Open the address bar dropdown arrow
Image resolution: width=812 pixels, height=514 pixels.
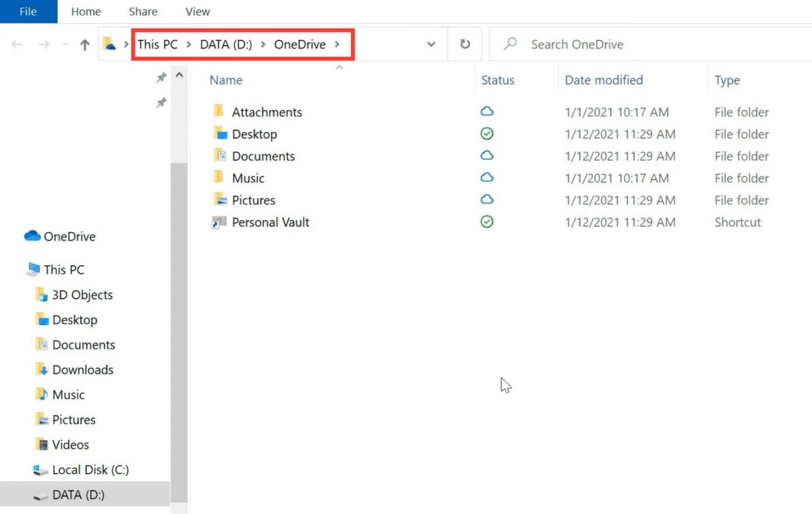click(x=431, y=44)
